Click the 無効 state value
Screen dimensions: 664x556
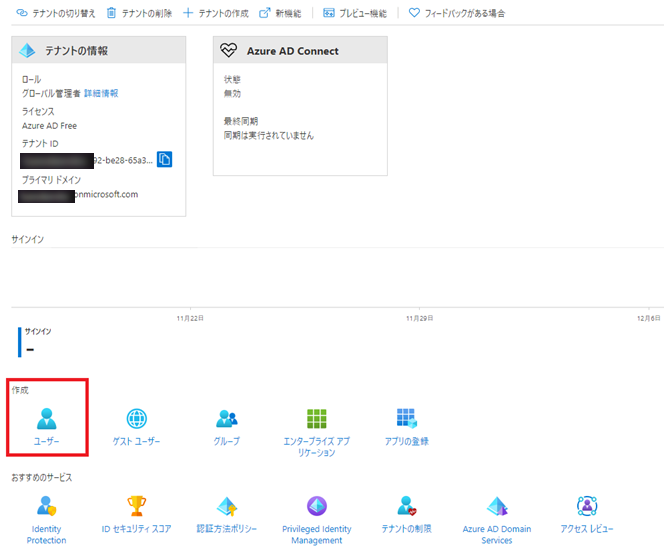tap(232, 93)
